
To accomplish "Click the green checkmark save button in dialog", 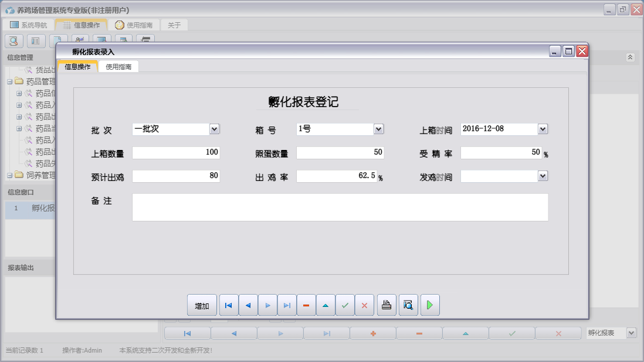I will (345, 305).
